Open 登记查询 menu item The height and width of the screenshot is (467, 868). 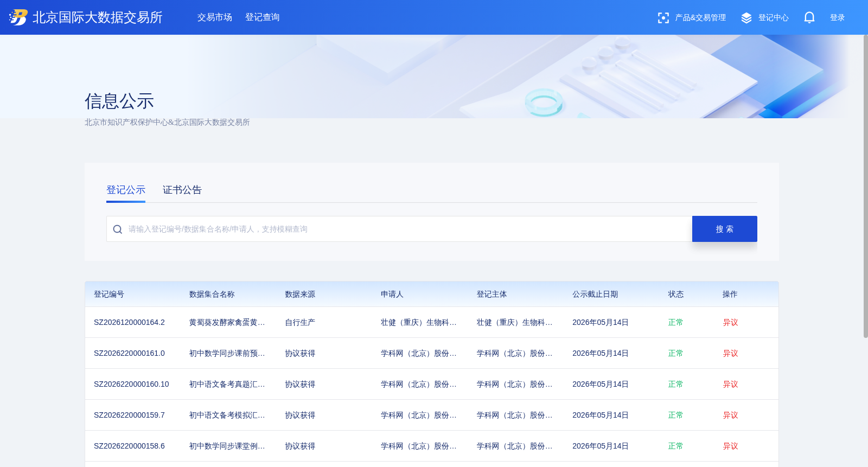point(263,17)
